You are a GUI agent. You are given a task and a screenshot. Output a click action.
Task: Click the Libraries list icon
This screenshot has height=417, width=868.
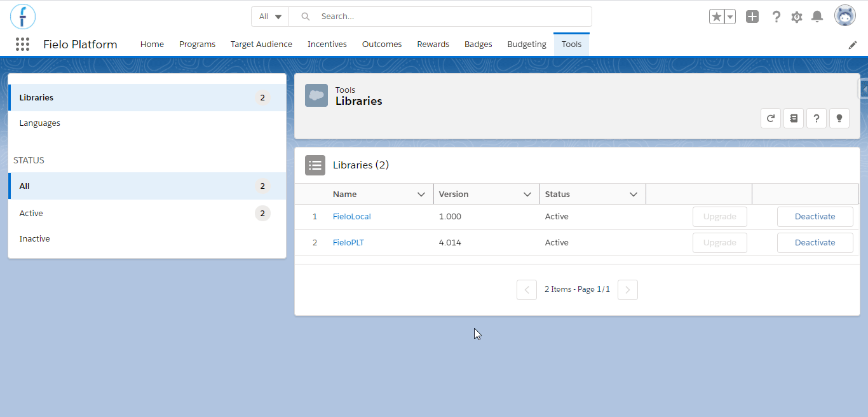click(315, 165)
